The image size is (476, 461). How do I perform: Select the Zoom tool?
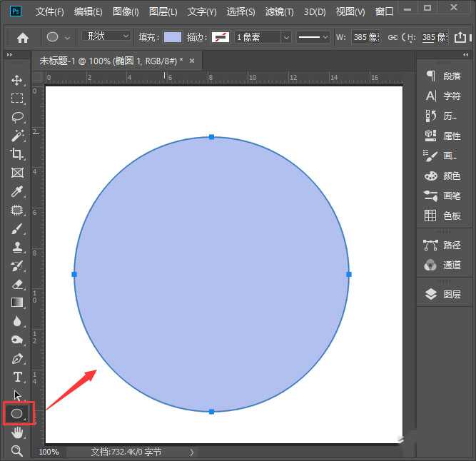point(17,450)
